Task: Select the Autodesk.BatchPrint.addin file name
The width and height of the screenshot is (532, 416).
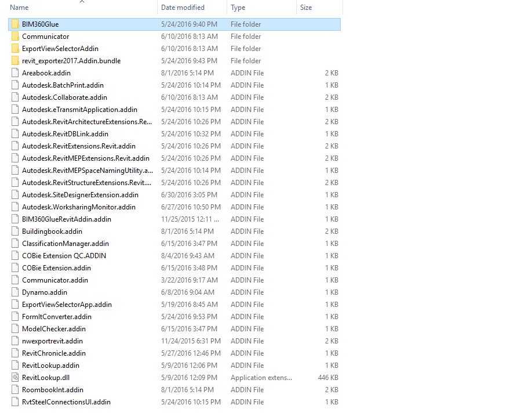Action: (63, 85)
